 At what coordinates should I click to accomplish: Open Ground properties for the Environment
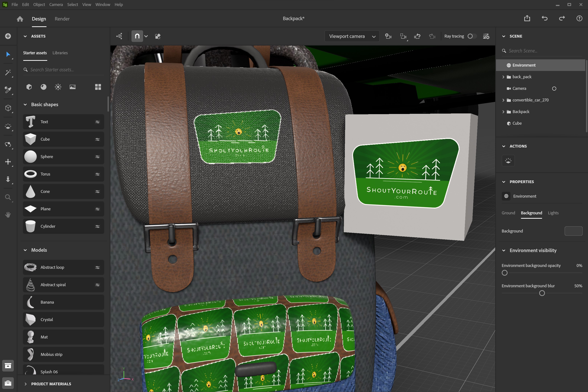tap(508, 213)
